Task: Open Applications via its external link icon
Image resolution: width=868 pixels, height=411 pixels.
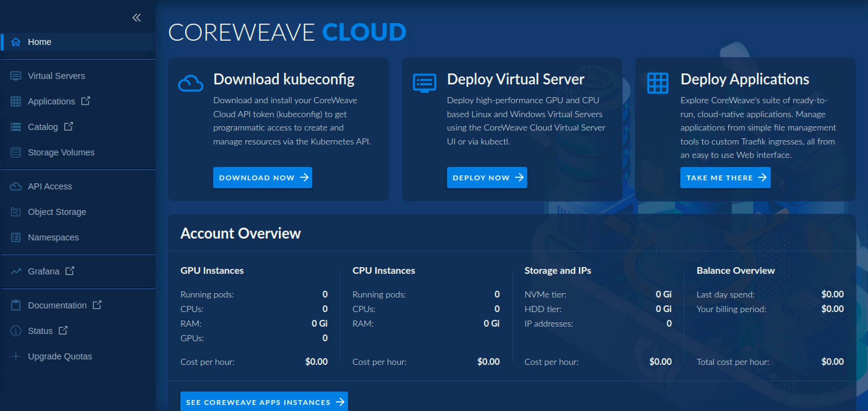Action: click(x=86, y=100)
